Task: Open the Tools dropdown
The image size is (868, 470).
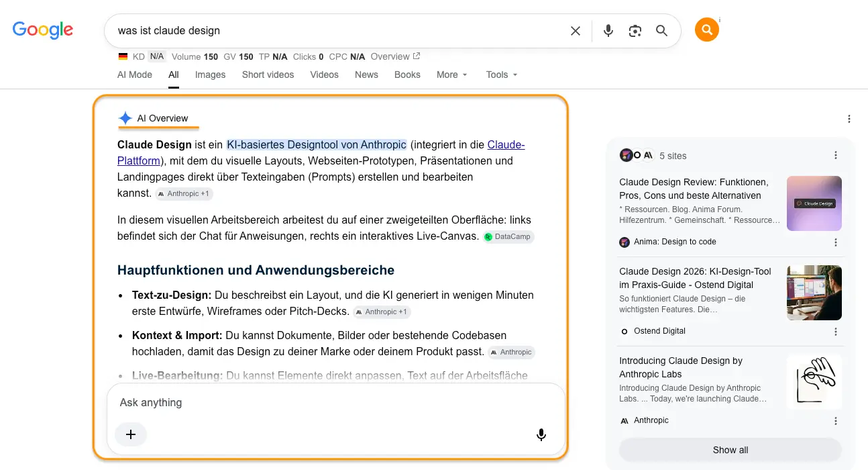Action: click(x=502, y=75)
